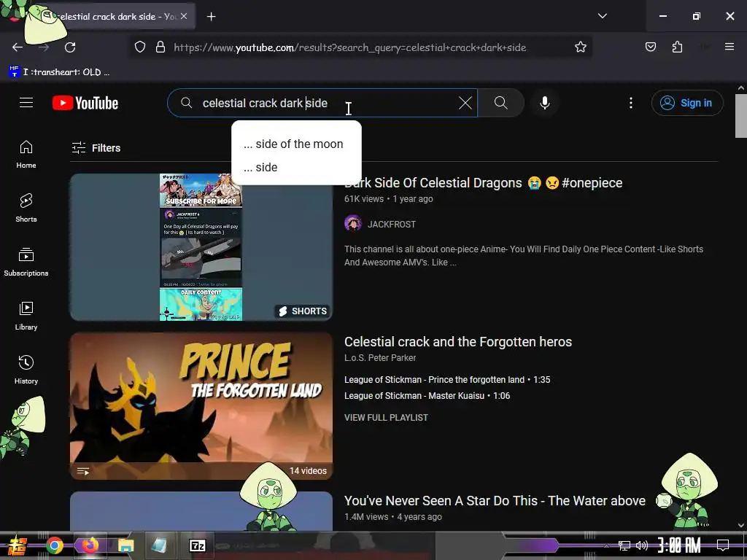Open the notification center icon
The height and width of the screenshot is (560, 747).
723,545
